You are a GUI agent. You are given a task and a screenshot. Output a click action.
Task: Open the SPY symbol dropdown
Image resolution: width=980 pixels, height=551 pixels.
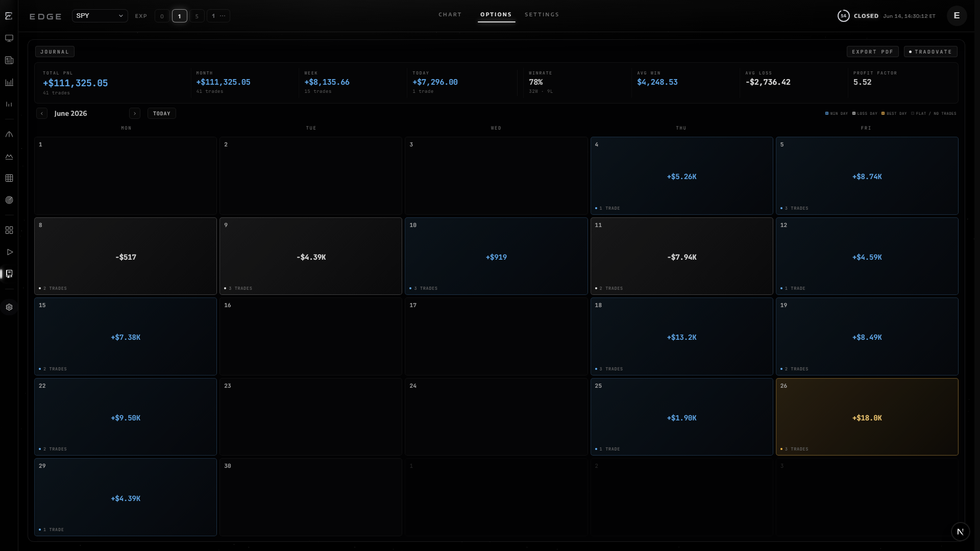[100, 16]
